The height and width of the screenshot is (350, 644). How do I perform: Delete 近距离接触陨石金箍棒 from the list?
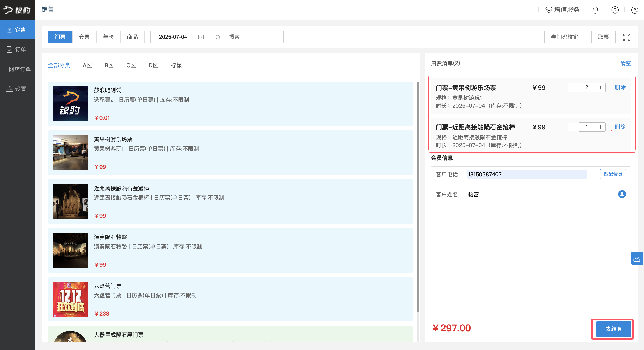pos(620,127)
